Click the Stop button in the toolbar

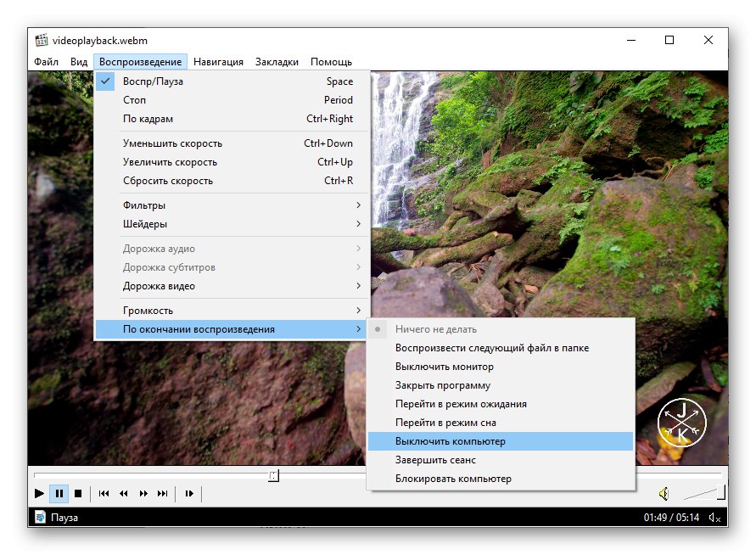[x=78, y=493]
